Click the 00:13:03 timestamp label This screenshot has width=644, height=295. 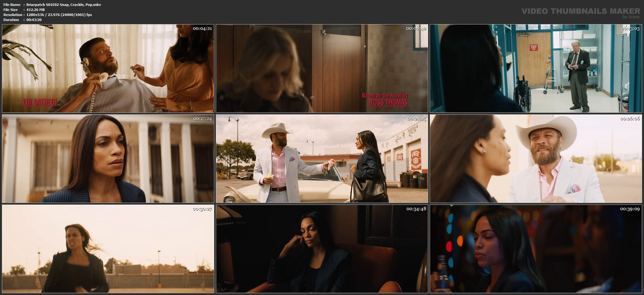(x=630, y=28)
